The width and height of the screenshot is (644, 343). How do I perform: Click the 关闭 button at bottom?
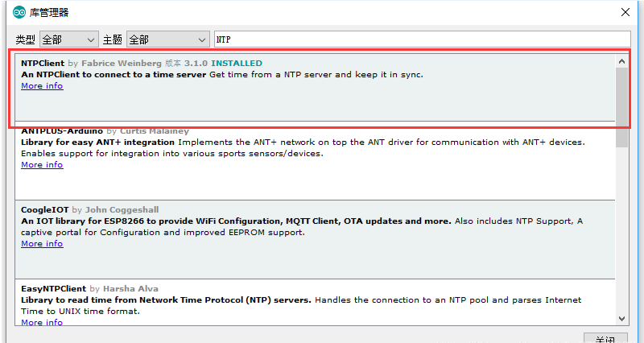pyautogui.click(x=605, y=338)
